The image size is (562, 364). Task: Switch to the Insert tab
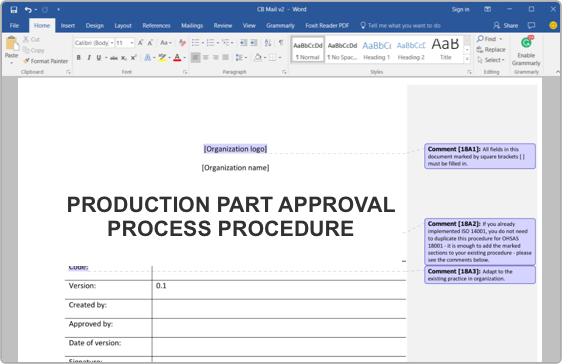68,25
